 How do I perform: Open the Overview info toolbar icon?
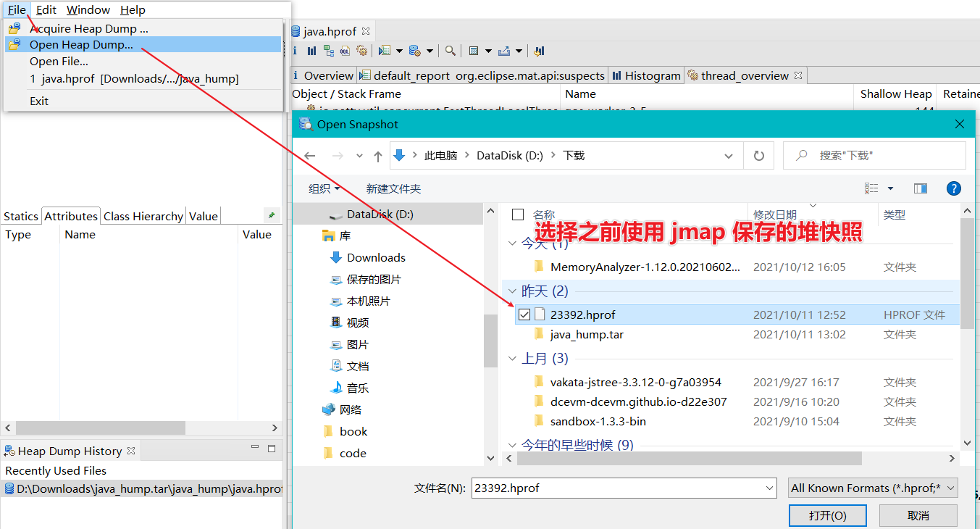295,51
